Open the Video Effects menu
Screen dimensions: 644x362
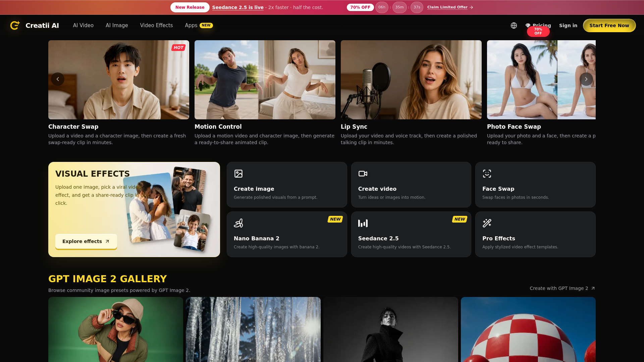(156, 25)
